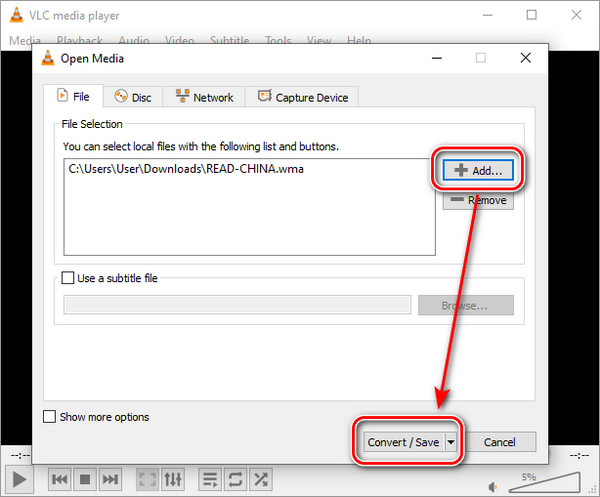Adjust the volume slider at 5%
This screenshot has height=497, width=600.
point(545,483)
